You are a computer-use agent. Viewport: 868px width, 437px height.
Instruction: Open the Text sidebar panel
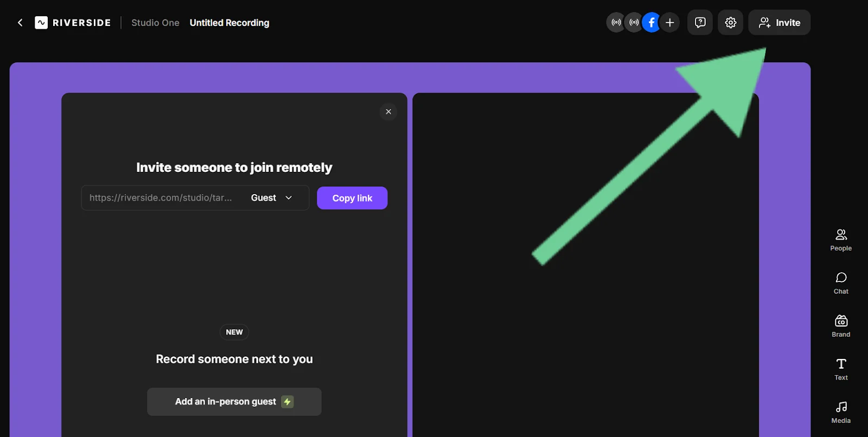pyautogui.click(x=841, y=370)
